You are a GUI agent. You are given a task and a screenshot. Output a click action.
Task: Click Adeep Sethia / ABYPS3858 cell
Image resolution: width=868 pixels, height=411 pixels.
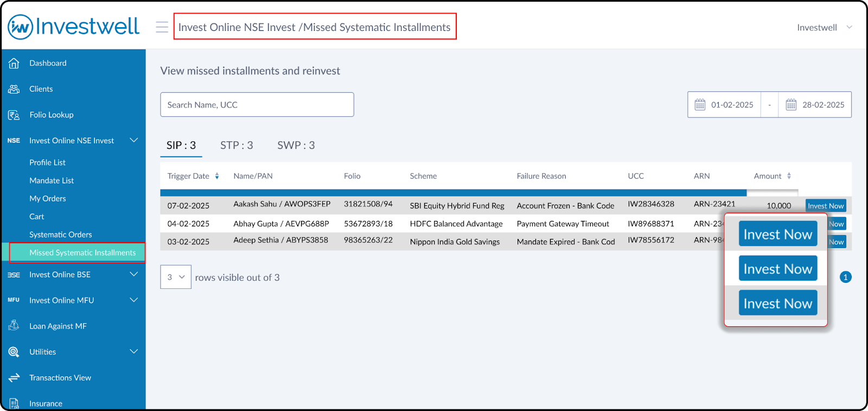click(x=280, y=240)
